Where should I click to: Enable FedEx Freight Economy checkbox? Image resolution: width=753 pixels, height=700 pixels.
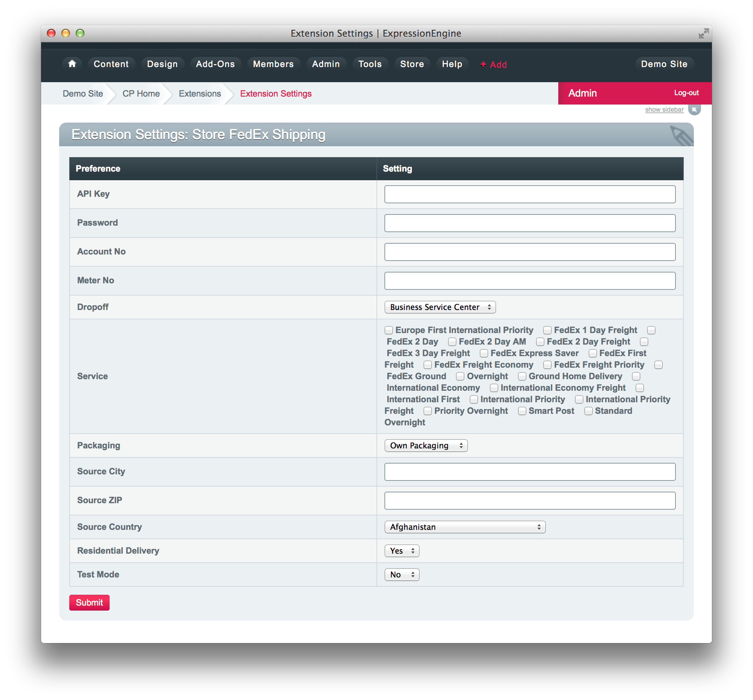428,365
